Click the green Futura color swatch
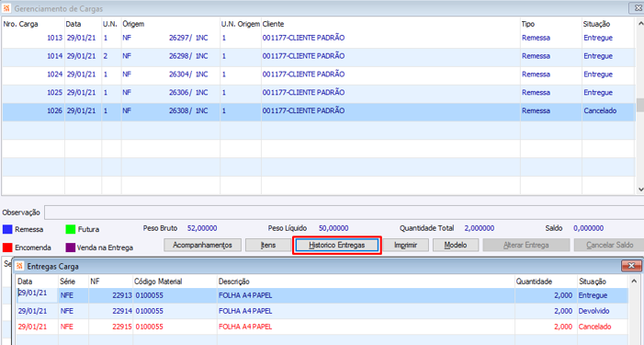 click(x=71, y=229)
